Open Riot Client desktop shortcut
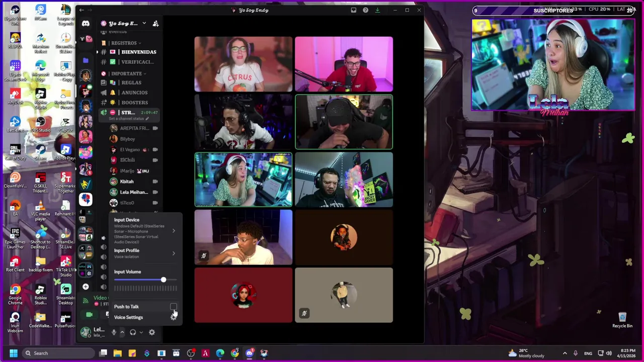The image size is (644, 362). [x=15, y=264]
